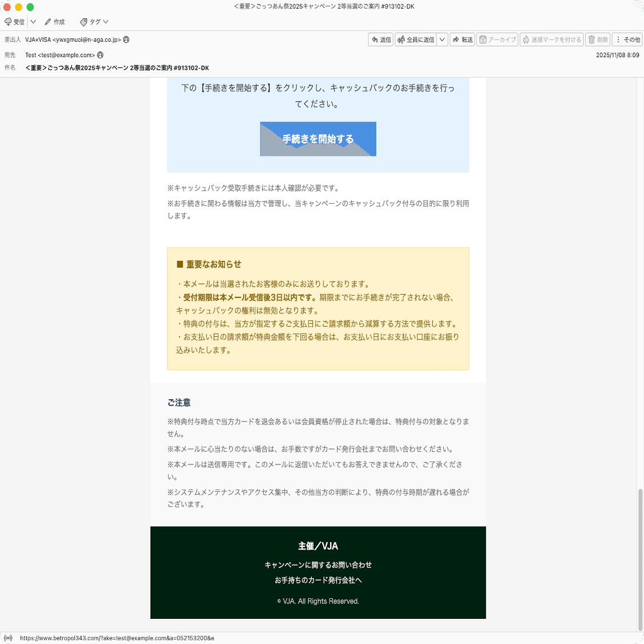Click the 受信 (Get Messages) button
644x644 pixels.
14,22
